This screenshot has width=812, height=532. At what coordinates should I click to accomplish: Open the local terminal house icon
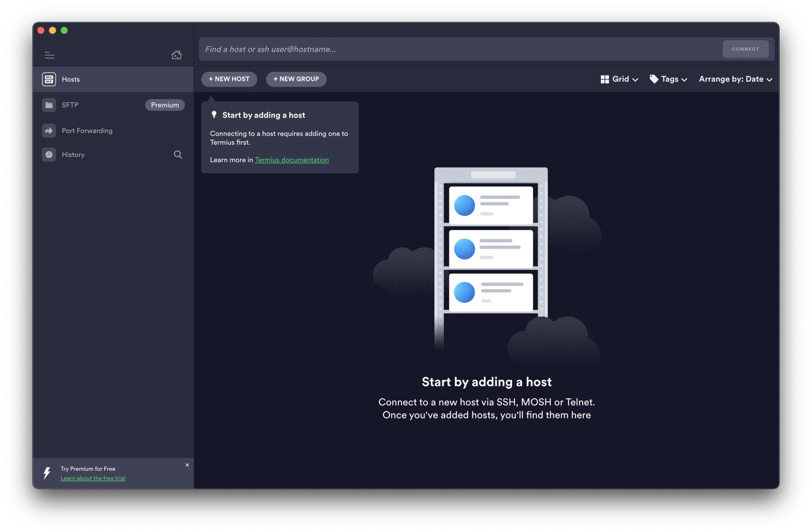(176, 55)
